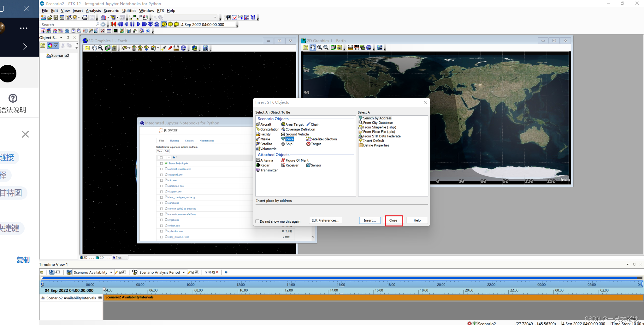Viewport: 644px width, 325px height.
Task: Click the red pencil annotation icon in 3D Graphics
Action: tap(170, 48)
